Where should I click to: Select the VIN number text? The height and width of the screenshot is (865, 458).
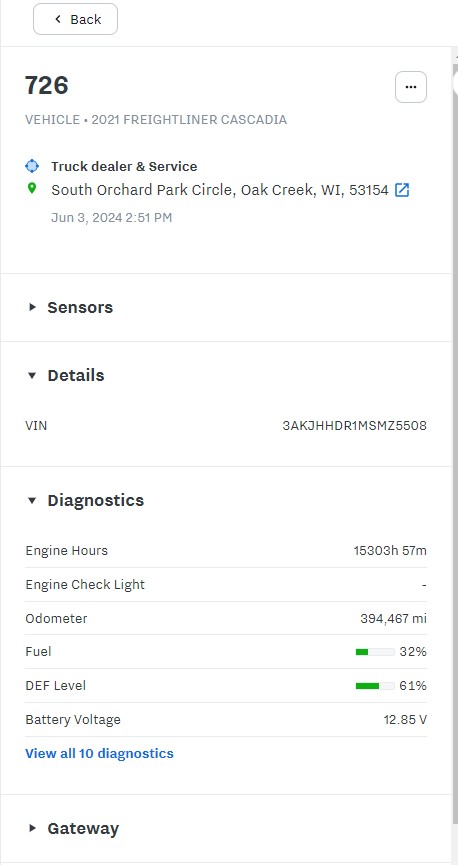coord(354,426)
